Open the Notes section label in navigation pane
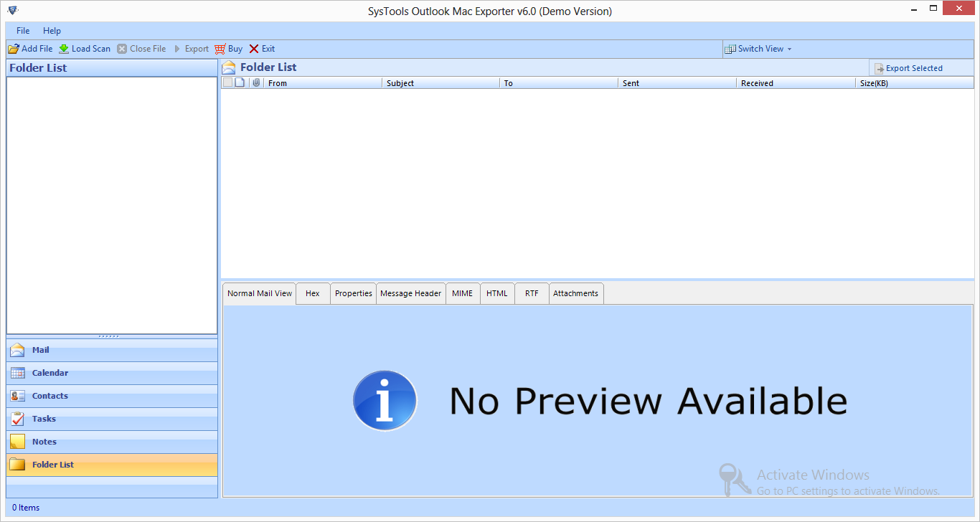 click(x=44, y=442)
